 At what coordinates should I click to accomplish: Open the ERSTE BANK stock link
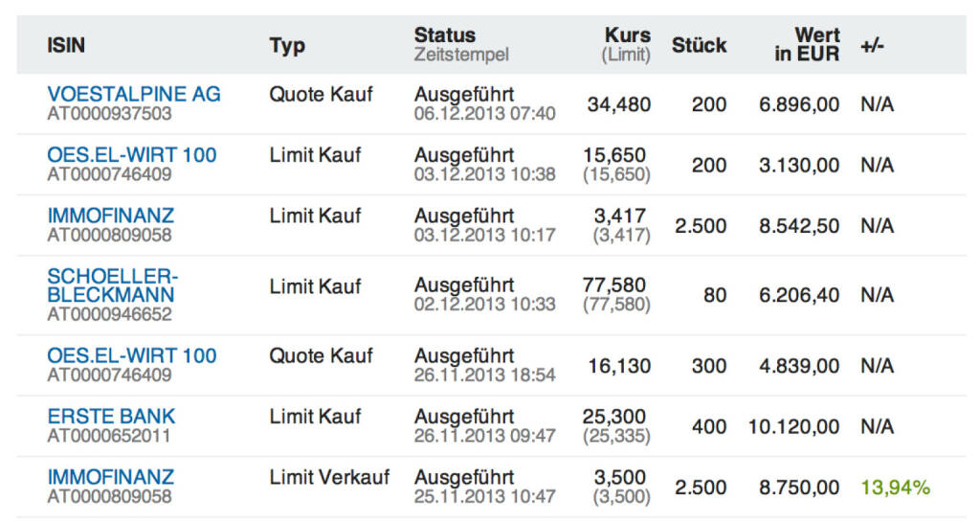pyautogui.click(x=111, y=417)
